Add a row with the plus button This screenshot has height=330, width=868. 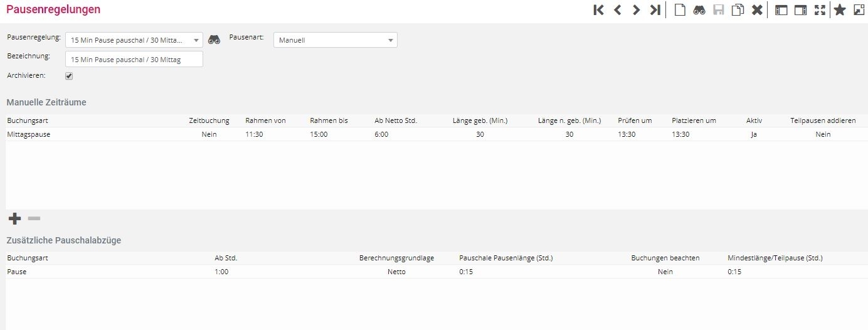(14, 218)
